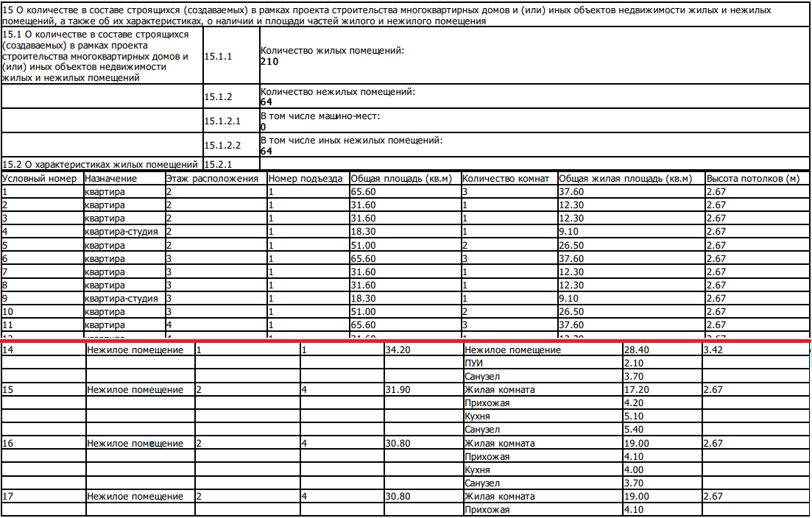Click the 'Количество комнат' column header
The width and height of the screenshot is (812, 518).
506,179
